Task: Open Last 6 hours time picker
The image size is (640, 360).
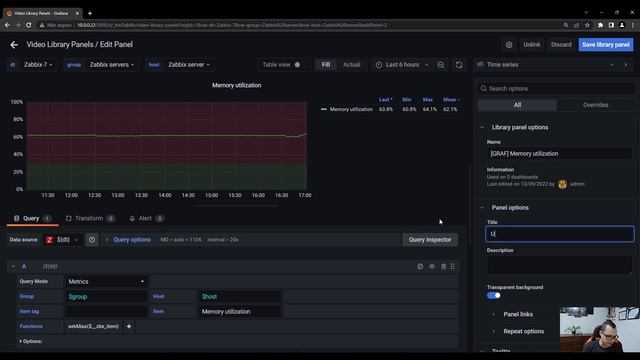Action: 402,65
